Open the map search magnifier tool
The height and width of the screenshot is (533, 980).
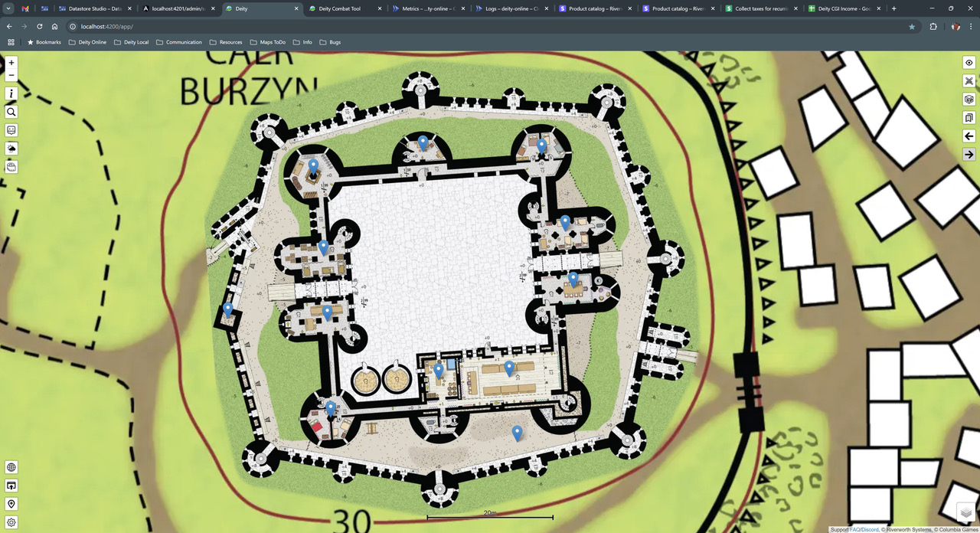coord(11,112)
